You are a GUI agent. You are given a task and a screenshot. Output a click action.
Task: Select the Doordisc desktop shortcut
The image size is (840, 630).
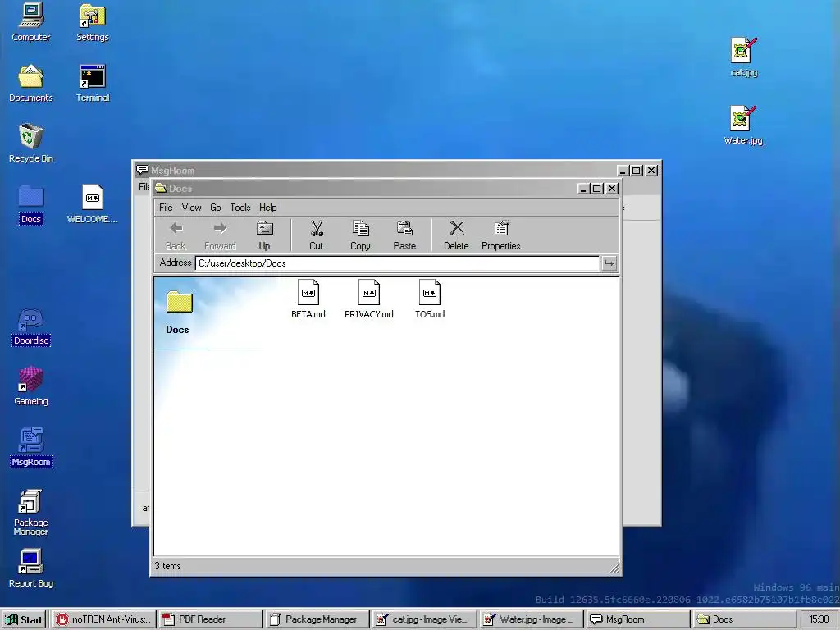pyautogui.click(x=31, y=326)
